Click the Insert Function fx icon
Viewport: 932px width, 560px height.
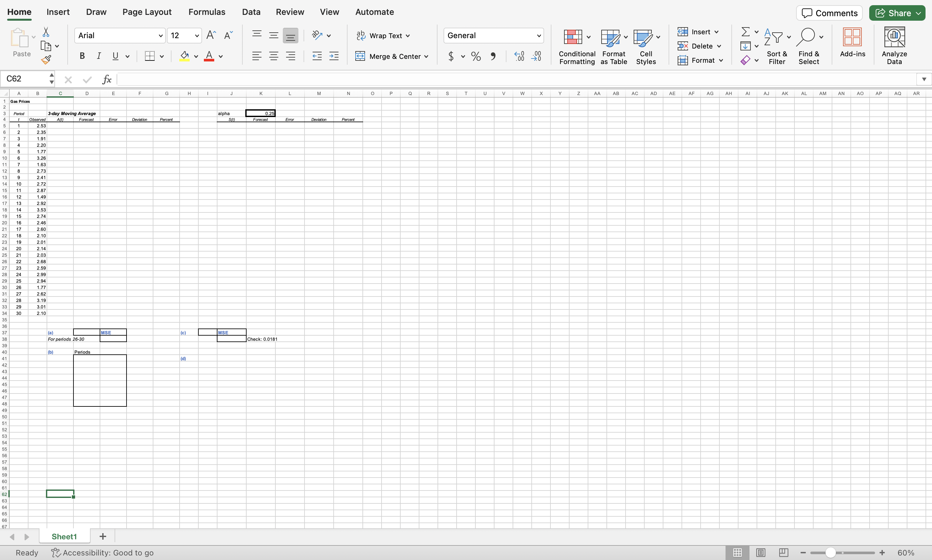pyautogui.click(x=107, y=79)
